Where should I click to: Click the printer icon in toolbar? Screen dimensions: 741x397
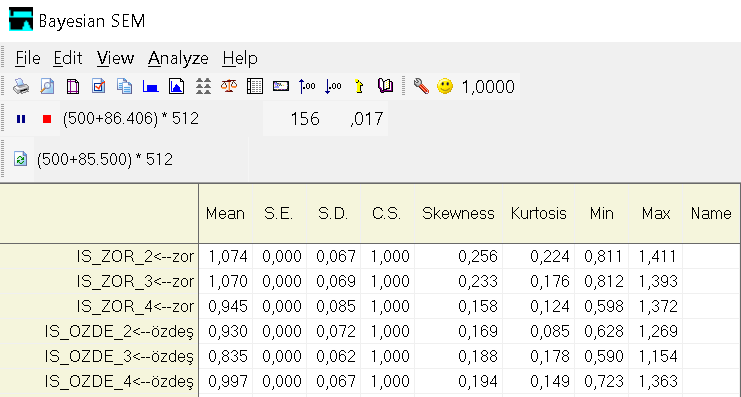[21, 86]
